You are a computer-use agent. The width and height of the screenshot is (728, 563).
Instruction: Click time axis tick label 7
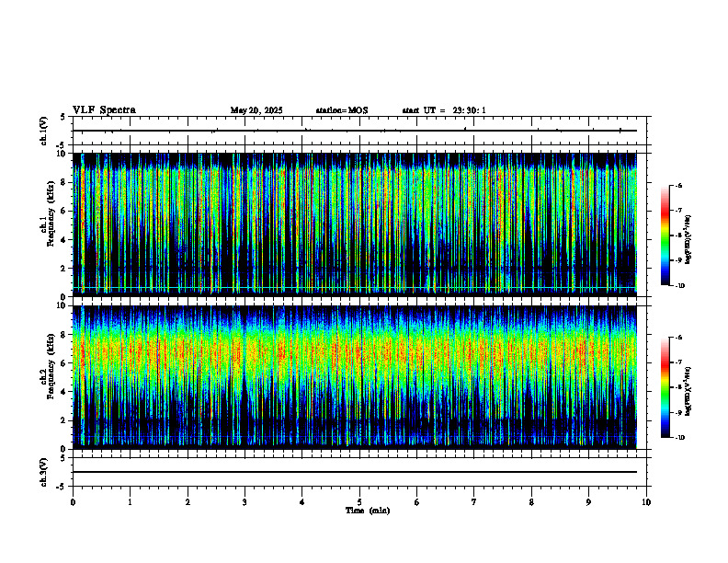[x=474, y=502]
